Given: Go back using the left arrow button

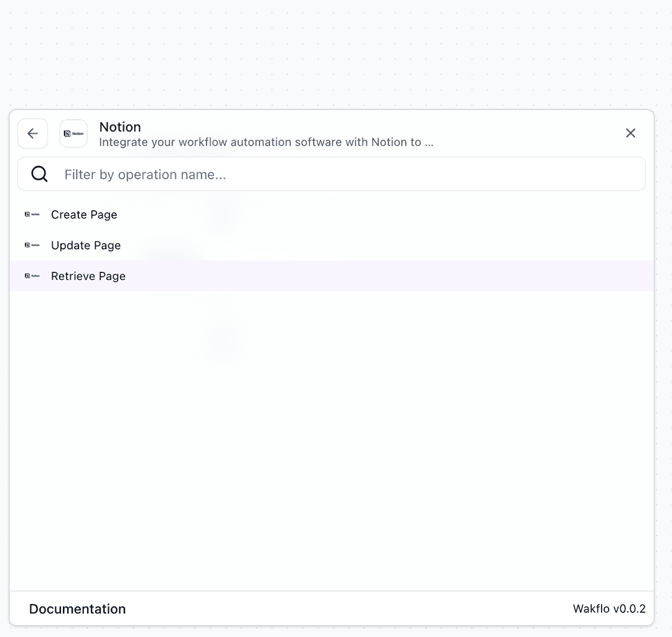Looking at the screenshot, I should pyautogui.click(x=32, y=134).
